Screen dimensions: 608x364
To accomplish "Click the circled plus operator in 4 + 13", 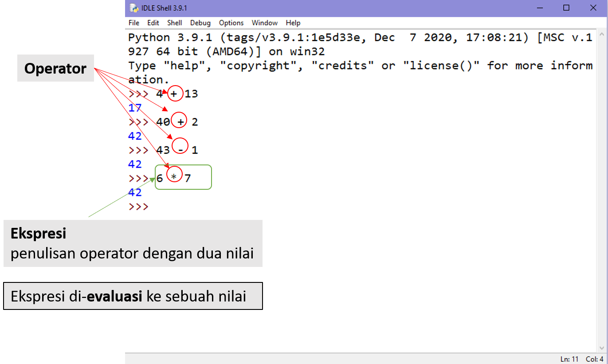I will pos(175,94).
